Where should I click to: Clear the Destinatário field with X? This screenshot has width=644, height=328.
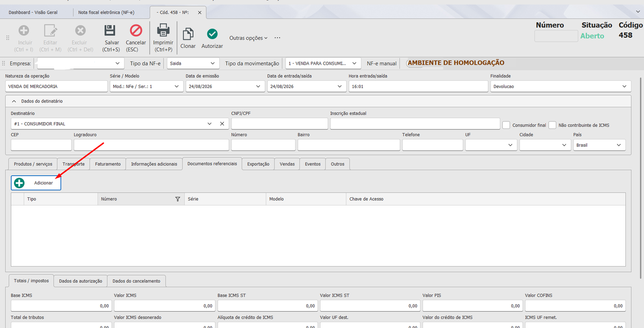pyautogui.click(x=222, y=124)
